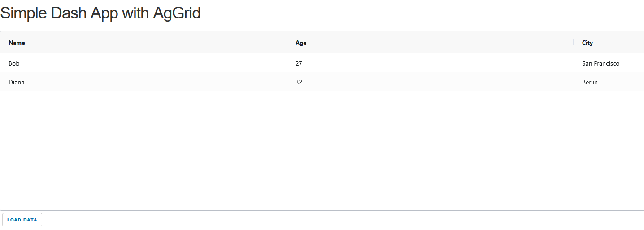Click the City column header
This screenshot has width=644, height=230.
(x=587, y=43)
